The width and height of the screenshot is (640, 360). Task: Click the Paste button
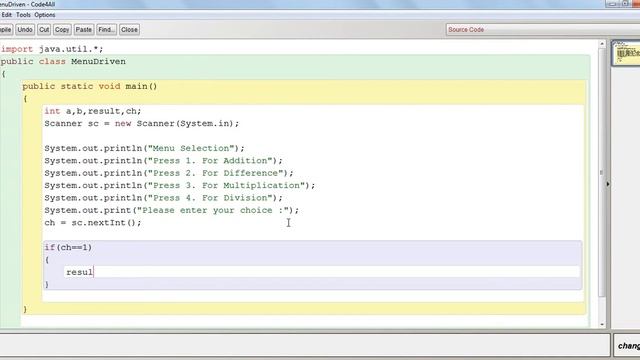click(84, 29)
